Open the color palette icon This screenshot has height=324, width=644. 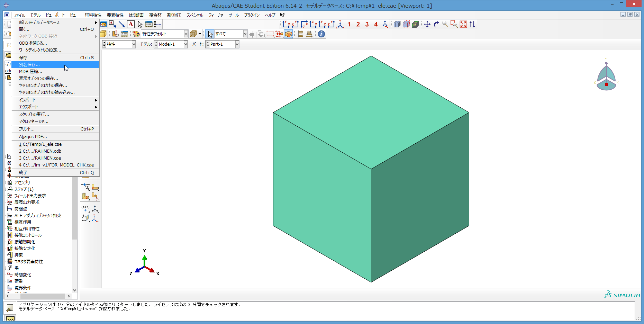pyautogui.click(x=136, y=34)
